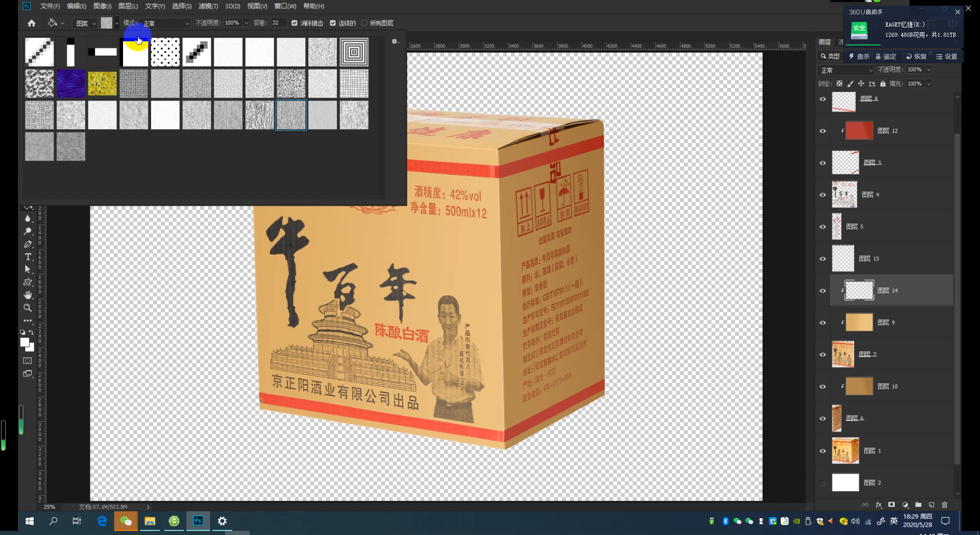Hide 图层 14 with its eye icon
The width and height of the screenshot is (980, 535).
(x=822, y=290)
